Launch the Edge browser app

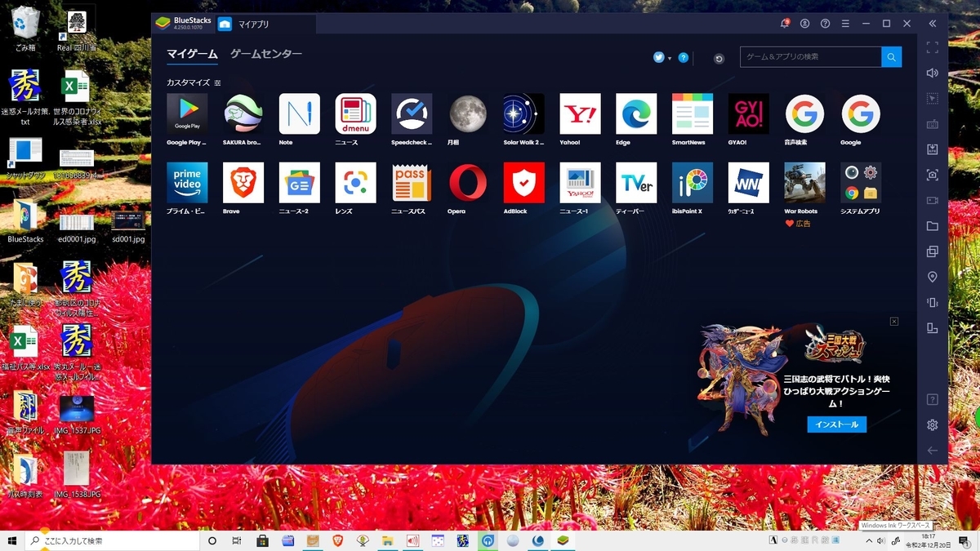(636, 113)
